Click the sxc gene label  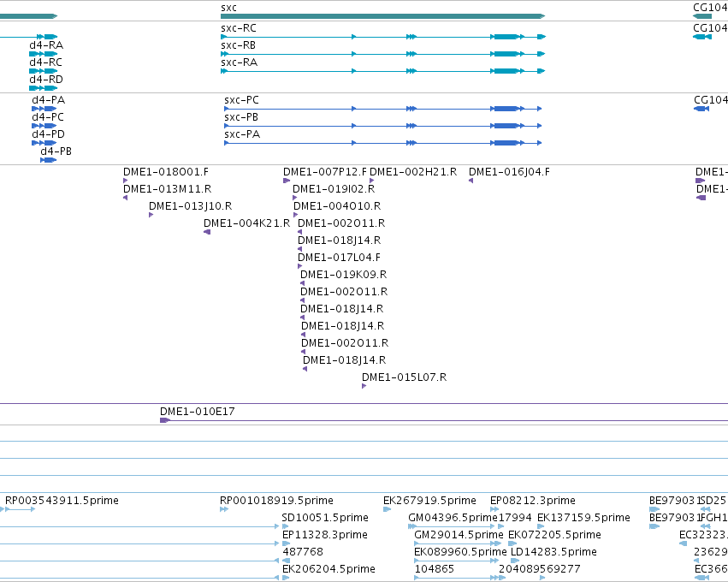coord(228,8)
